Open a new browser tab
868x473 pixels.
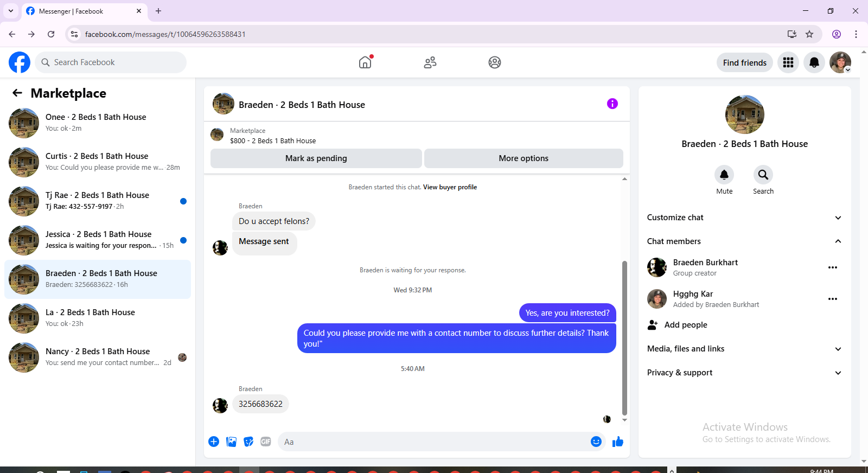[158, 11]
